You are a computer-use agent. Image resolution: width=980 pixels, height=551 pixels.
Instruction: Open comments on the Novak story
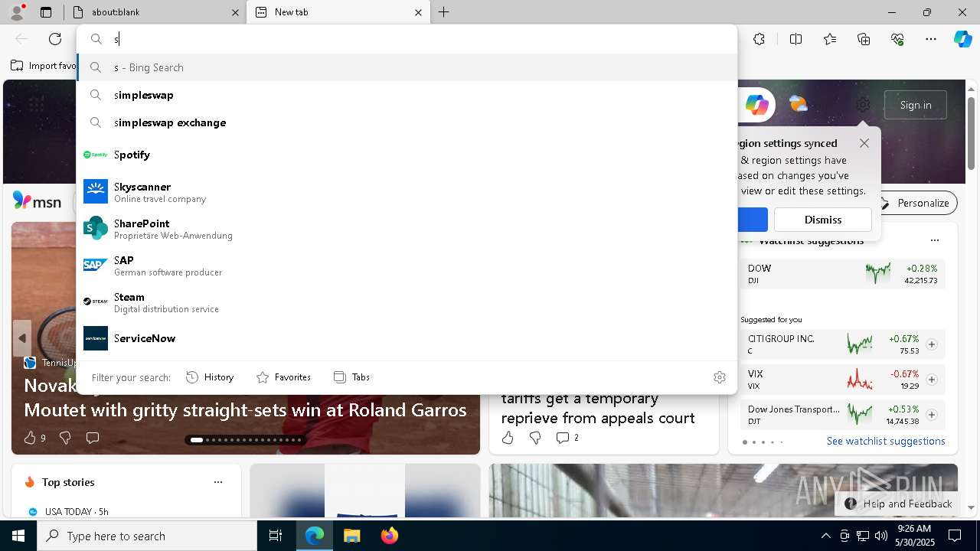coord(93,438)
